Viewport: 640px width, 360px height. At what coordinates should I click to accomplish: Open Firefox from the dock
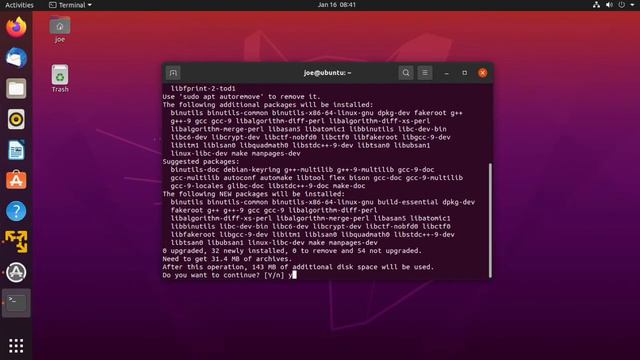tap(16, 27)
